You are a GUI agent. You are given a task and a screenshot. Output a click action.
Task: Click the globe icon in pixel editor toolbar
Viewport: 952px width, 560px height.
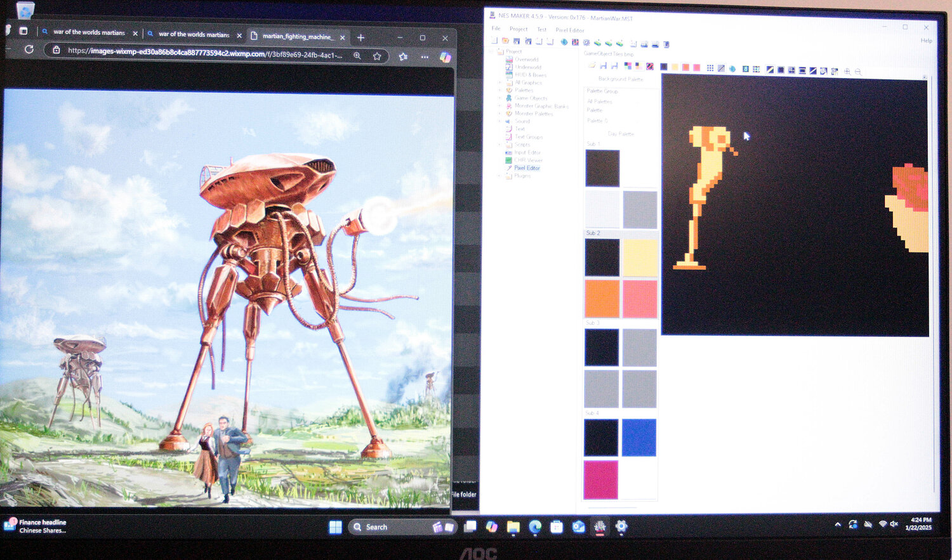point(732,68)
